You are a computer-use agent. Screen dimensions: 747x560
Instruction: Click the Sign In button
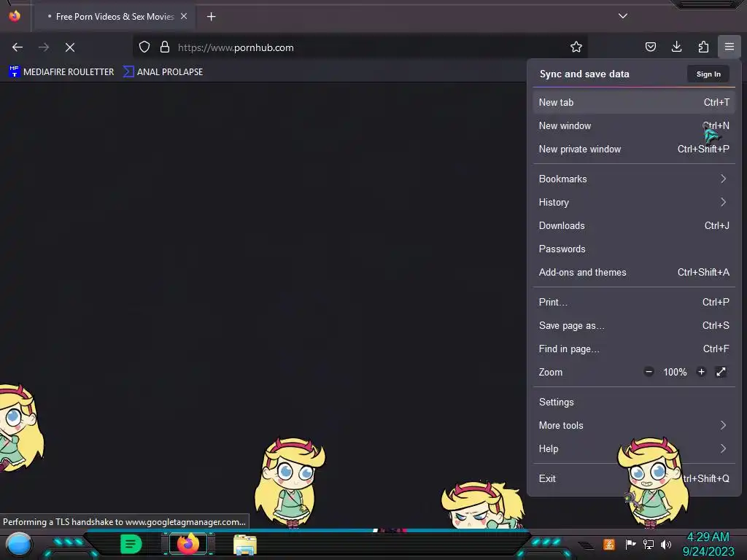[708, 74]
